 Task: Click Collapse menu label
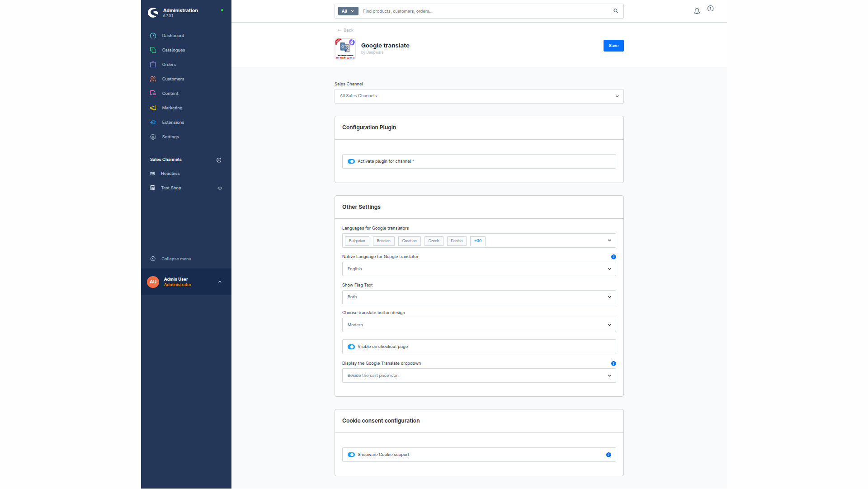(176, 259)
